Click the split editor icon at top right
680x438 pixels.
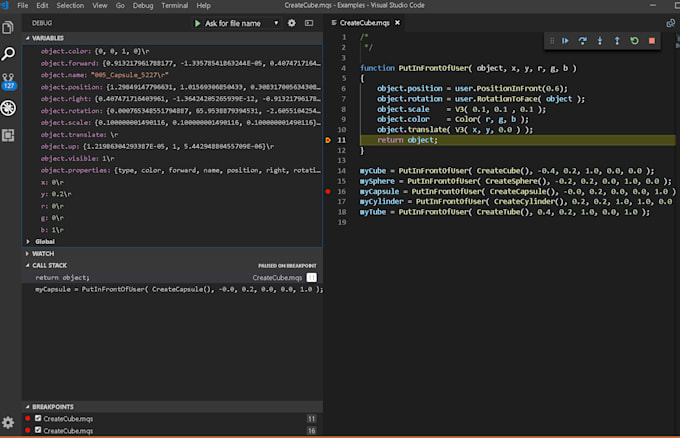point(670,23)
